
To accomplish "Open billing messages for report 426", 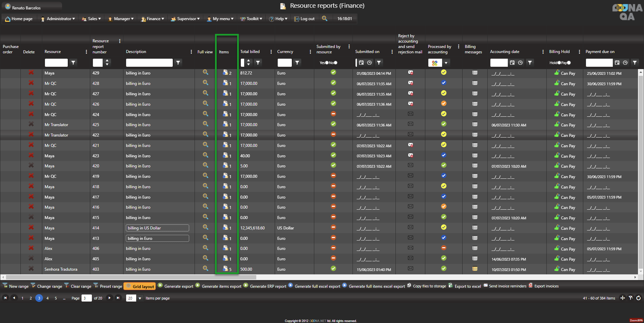I will click(x=475, y=104).
